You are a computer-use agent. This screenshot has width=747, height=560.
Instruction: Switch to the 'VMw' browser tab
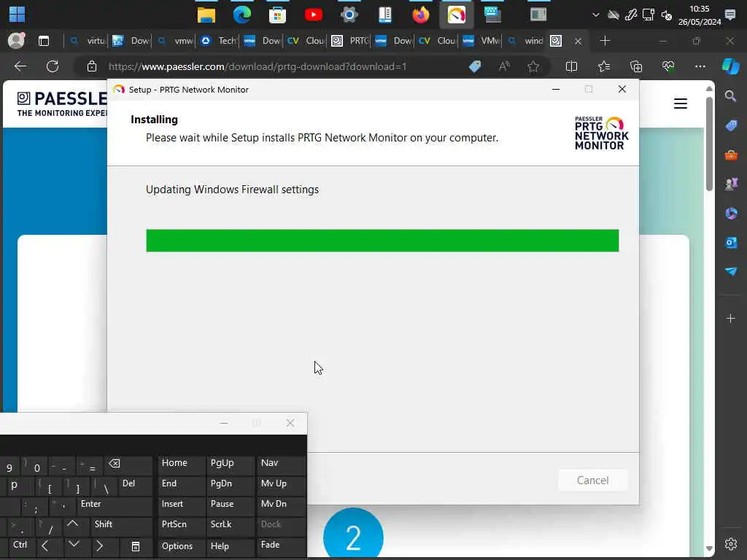point(481,41)
